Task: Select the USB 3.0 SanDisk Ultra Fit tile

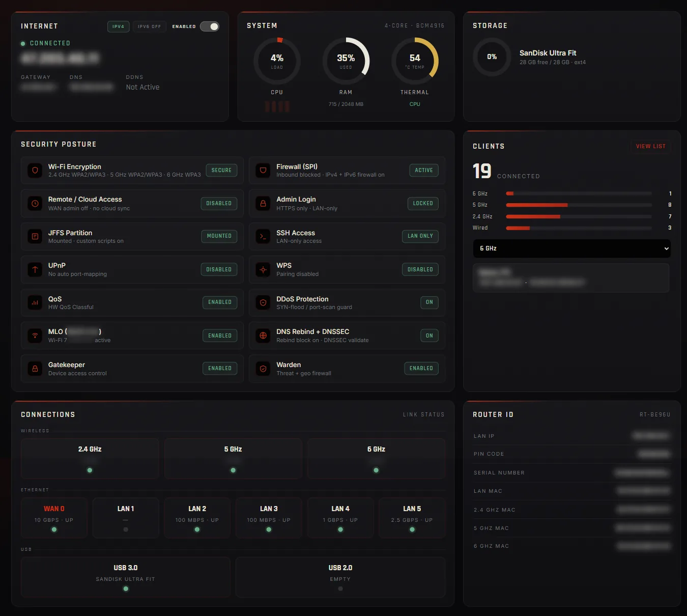Action: pyautogui.click(x=126, y=577)
